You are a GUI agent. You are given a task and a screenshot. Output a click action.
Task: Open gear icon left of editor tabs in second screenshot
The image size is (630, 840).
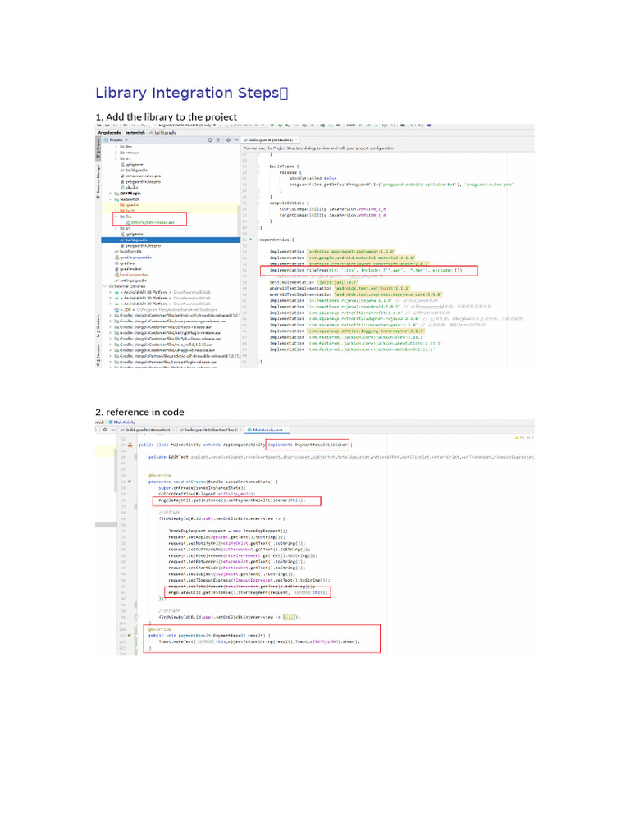click(105, 430)
